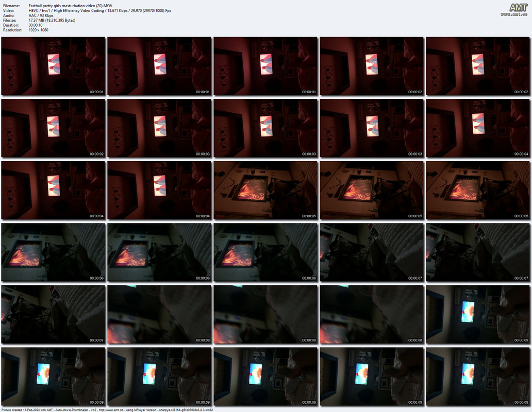The width and height of the screenshot is (532, 412).
Task: Click the Filesize: label
Action: pyautogui.click(x=9, y=20)
